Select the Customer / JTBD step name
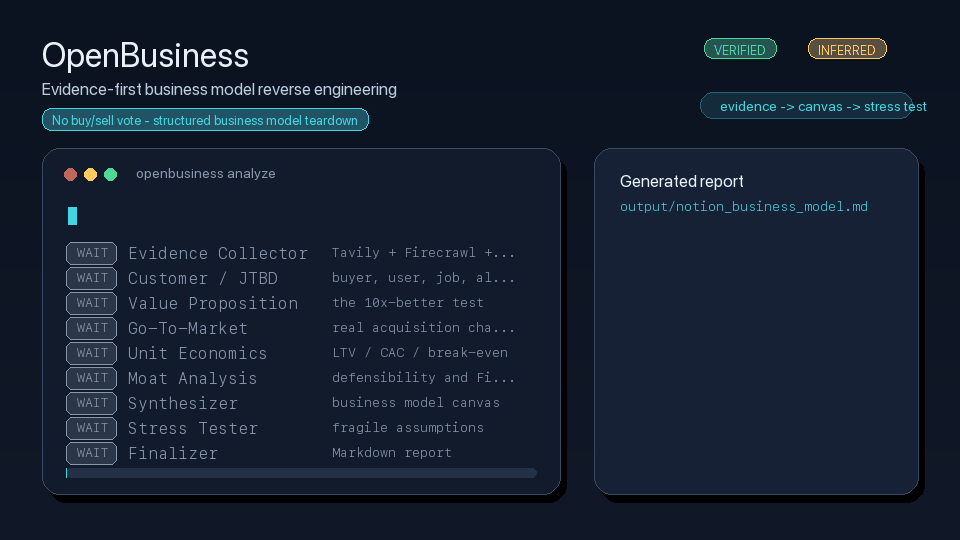The width and height of the screenshot is (960, 540). click(203, 279)
